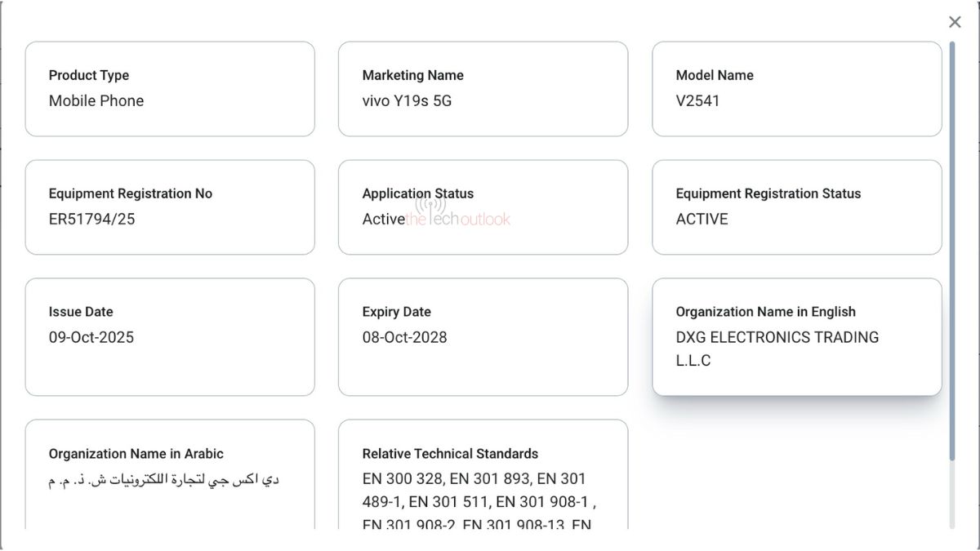Click the 'vivo Y19s 5G' marketing name
The image size is (980, 551).
[407, 100]
